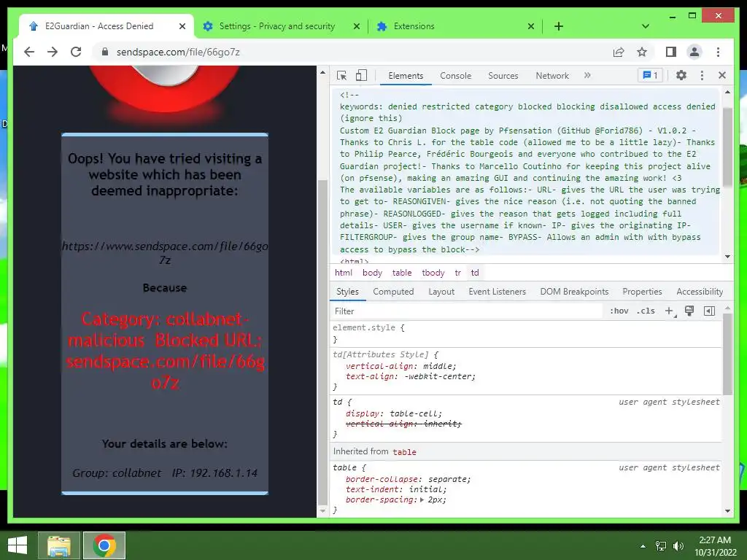The height and width of the screenshot is (560, 747).
Task: Open Chrome side panel
Action: click(x=671, y=52)
